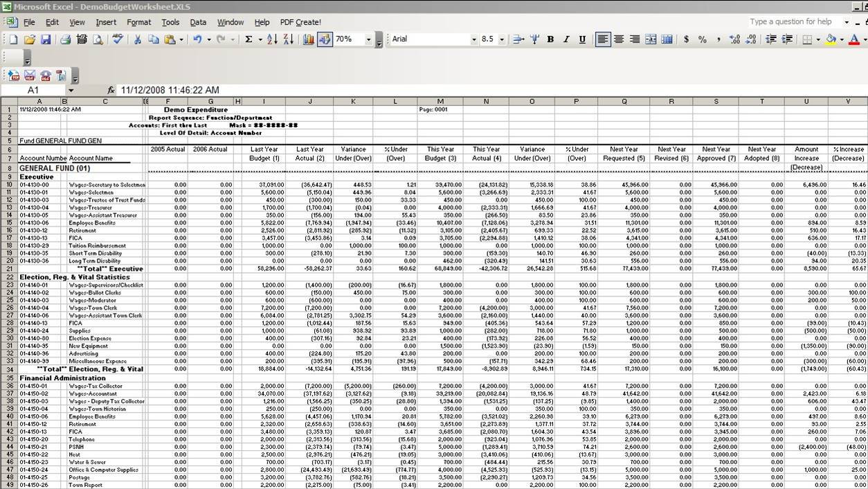The width and height of the screenshot is (868, 489).
Task: Open the zoom percentage dropdown
Action: pos(368,39)
